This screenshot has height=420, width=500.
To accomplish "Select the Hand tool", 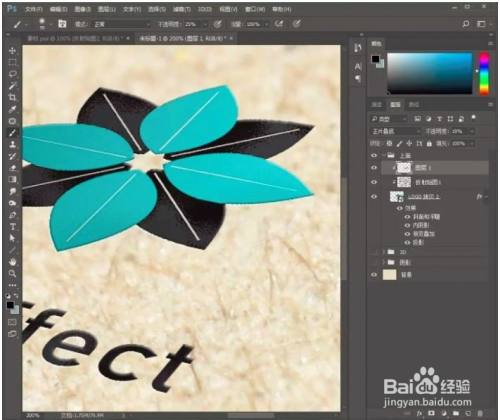I will pyautogui.click(x=12, y=262).
